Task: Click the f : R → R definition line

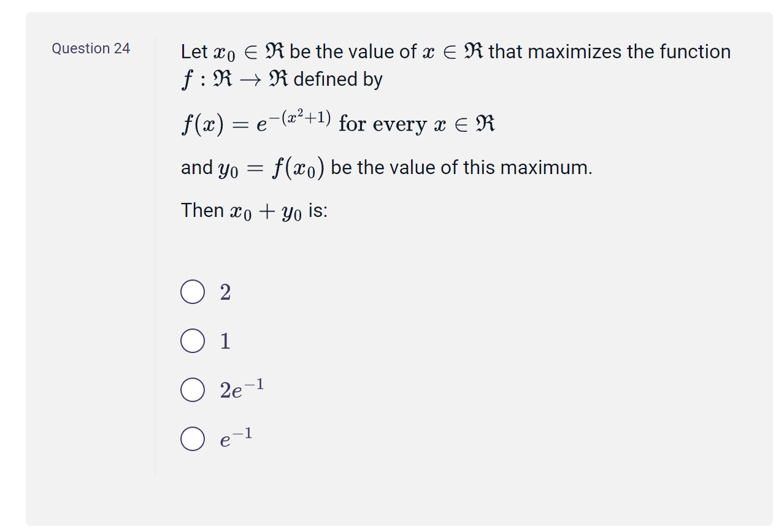Action: 282,78
